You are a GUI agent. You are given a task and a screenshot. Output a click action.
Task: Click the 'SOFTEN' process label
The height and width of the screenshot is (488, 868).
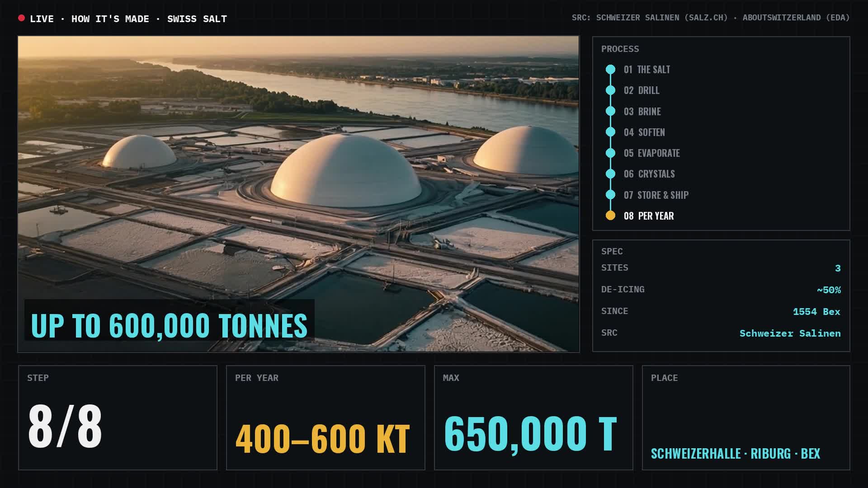[x=651, y=132]
